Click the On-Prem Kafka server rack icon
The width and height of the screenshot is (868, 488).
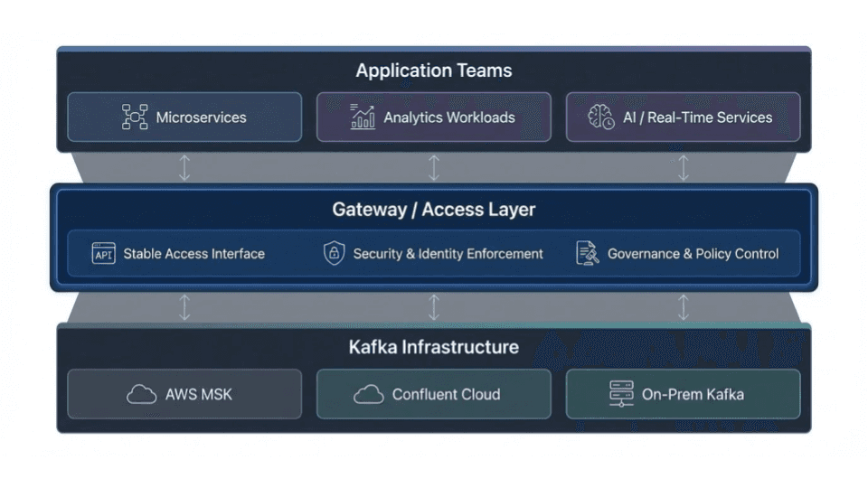(622, 394)
